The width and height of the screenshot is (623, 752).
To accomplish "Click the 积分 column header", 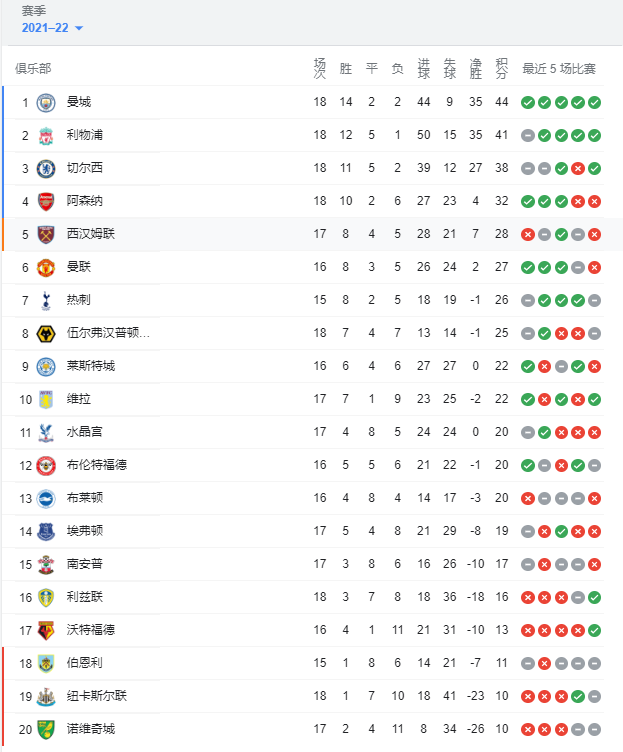I will tap(502, 69).
